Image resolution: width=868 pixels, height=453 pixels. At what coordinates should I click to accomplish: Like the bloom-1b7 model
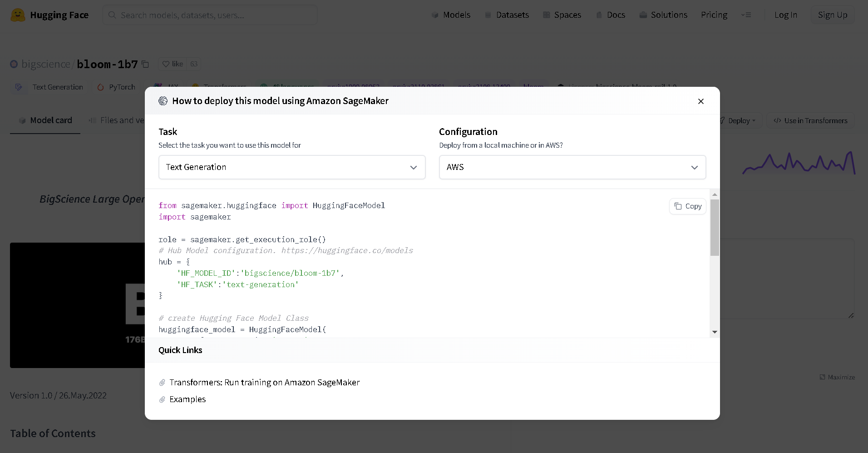point(173,64)
